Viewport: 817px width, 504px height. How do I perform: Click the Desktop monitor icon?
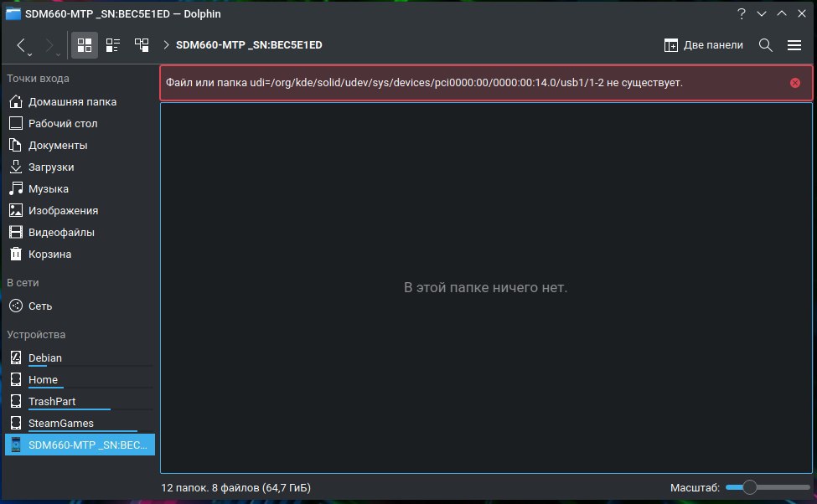click(16, 123)
